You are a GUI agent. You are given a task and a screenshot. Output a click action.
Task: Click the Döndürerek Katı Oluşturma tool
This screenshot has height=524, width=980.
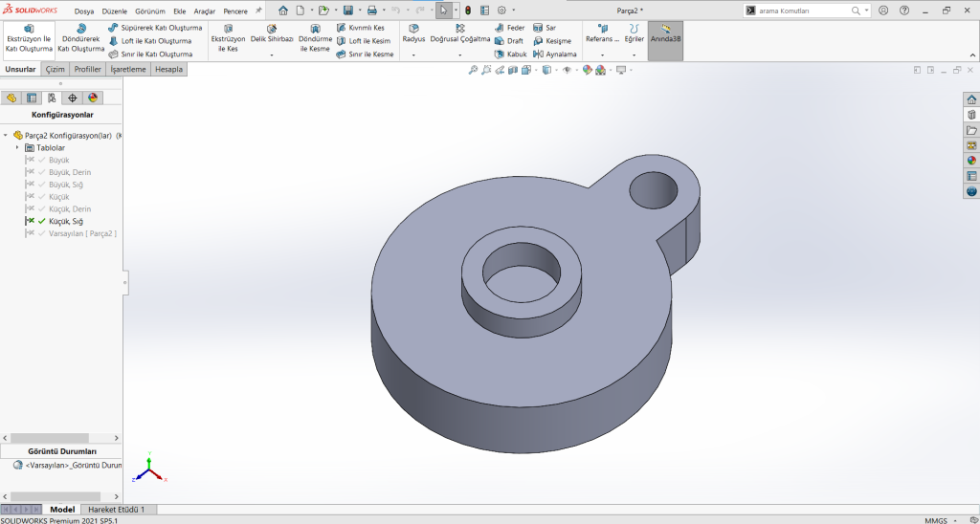[80, 38]
